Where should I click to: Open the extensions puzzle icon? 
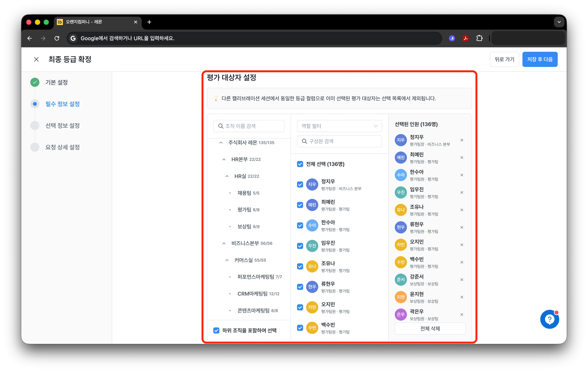point(479,38)
